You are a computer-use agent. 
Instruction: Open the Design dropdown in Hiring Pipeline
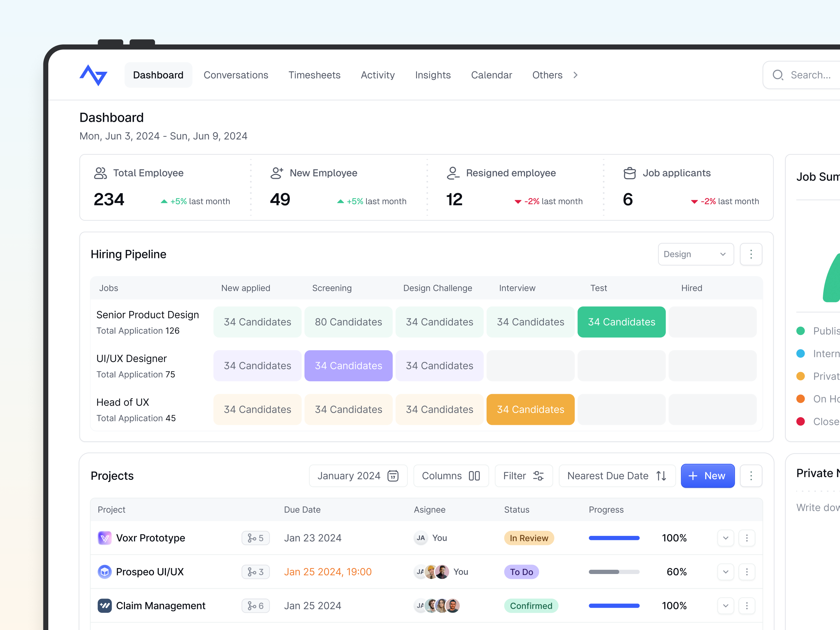tap(696, 254)
